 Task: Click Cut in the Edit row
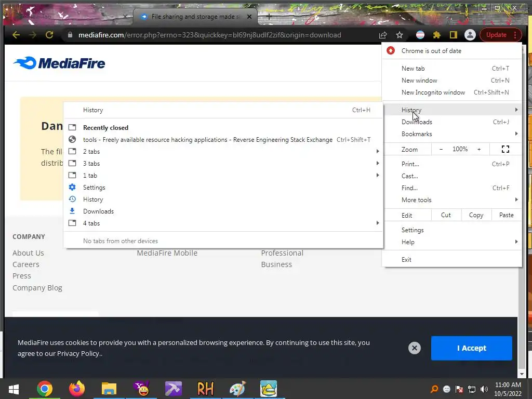click(x=446, y=215)
